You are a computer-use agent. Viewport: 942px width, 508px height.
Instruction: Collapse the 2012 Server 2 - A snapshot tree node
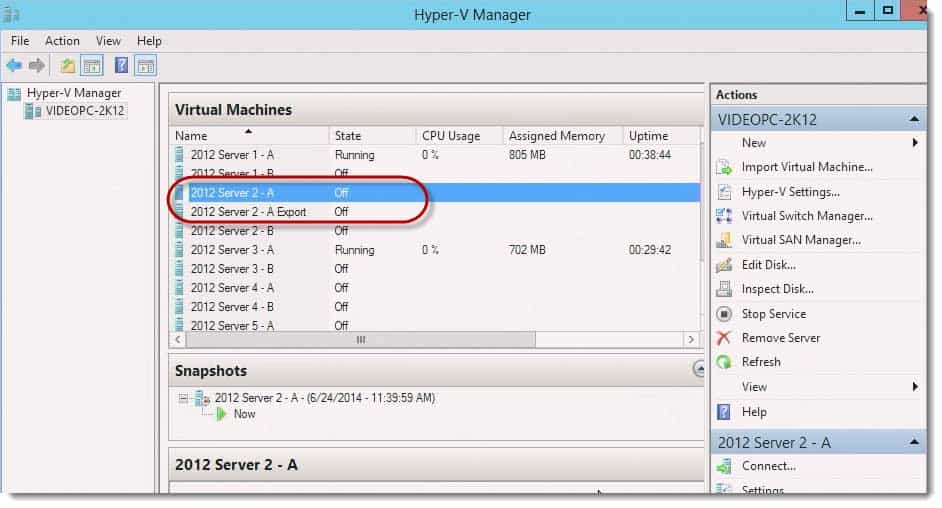[x=183, y=398]
